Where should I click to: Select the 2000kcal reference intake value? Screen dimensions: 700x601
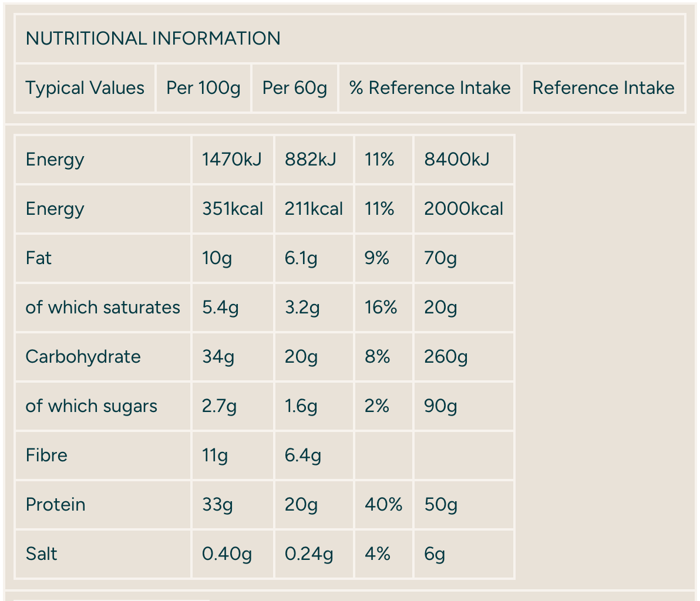point(463,209)
